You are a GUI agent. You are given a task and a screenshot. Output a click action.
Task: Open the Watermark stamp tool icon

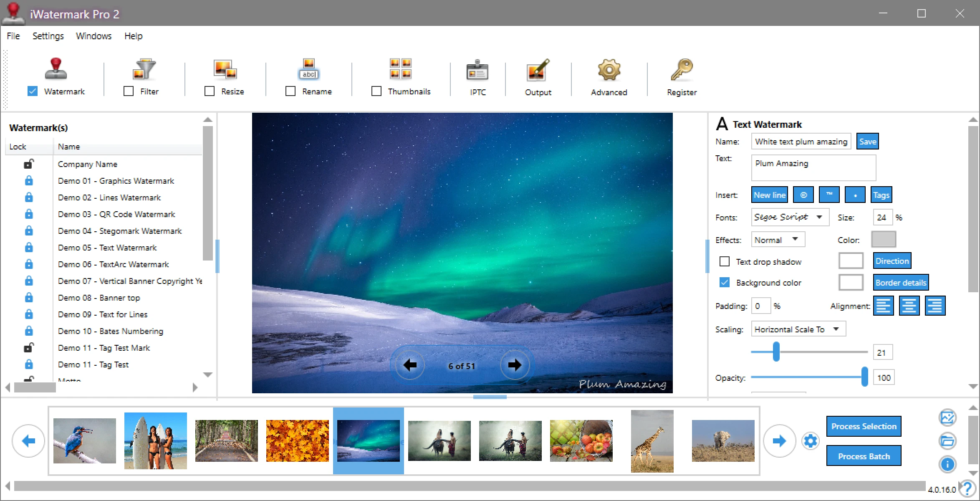[x=56, y=69]
